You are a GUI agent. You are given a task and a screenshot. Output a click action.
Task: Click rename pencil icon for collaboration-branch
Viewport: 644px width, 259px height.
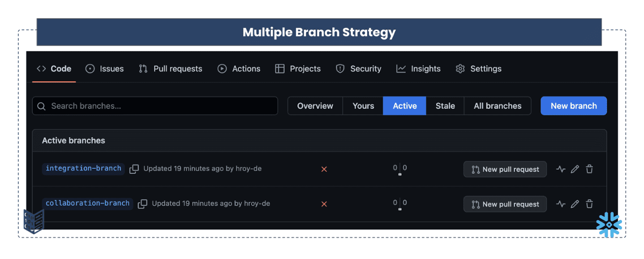(575, 204)
